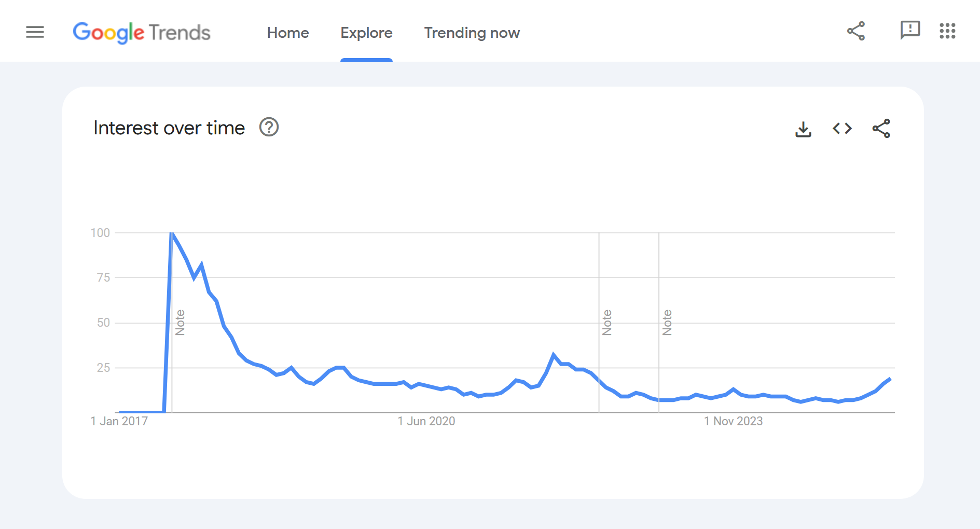Open the share icon in the top bar
Image resolution: width=980 pixels, height=529 pixels.
click(856, 32)
